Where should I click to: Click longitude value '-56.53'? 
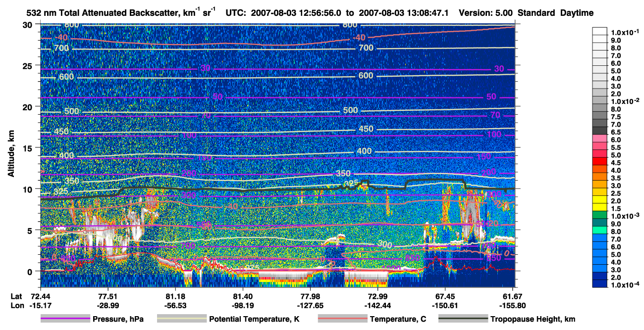pos(175,306)
